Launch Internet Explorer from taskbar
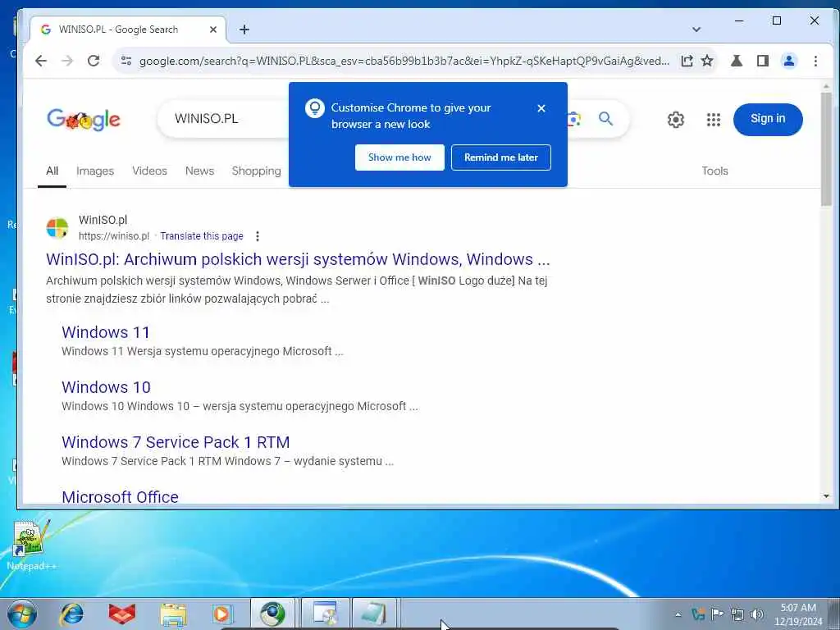 point(72,614)
